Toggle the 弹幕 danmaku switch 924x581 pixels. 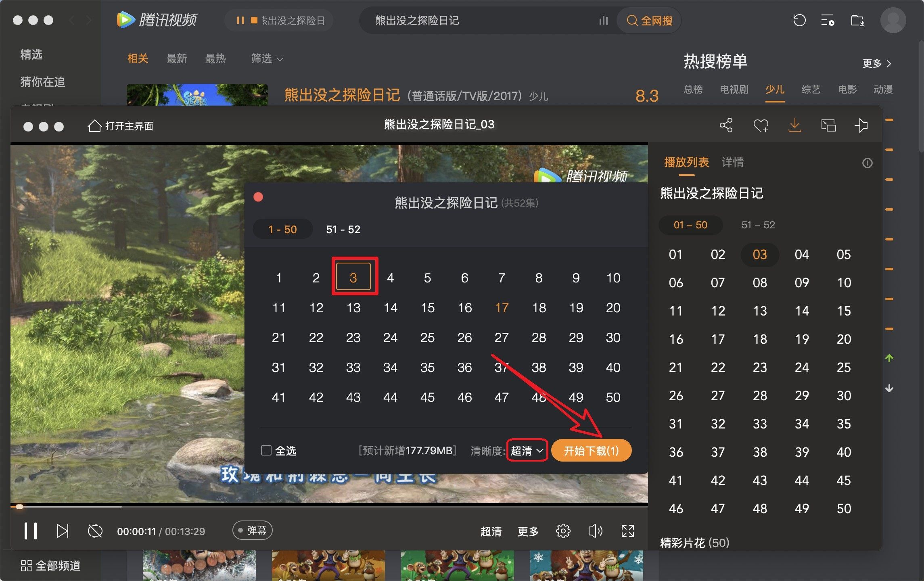[253, 530]
